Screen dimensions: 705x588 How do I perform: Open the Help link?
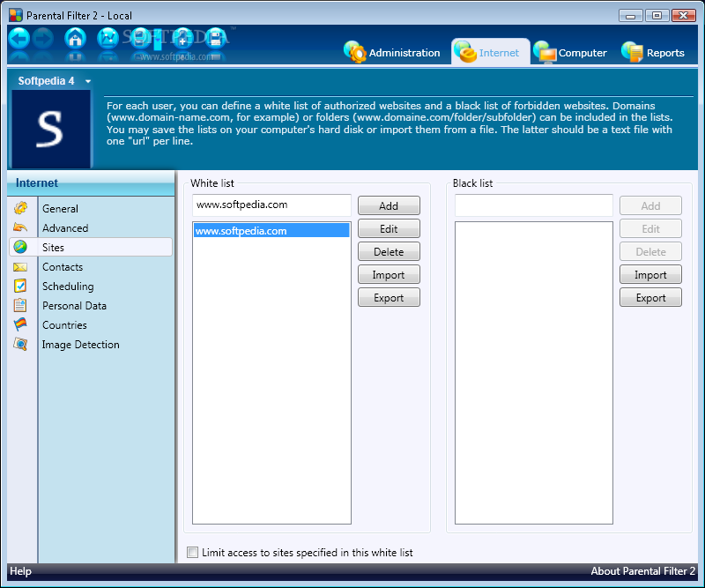(x=20, y=571)
